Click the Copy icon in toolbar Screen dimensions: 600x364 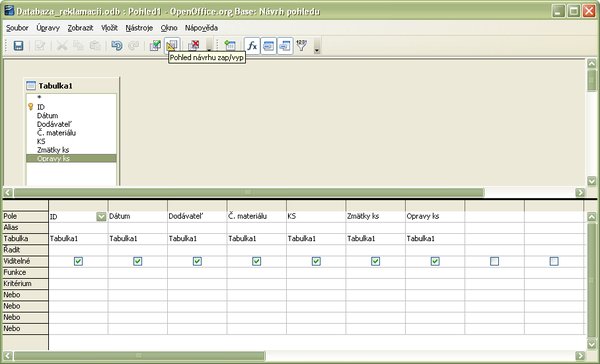pos(78,46)
